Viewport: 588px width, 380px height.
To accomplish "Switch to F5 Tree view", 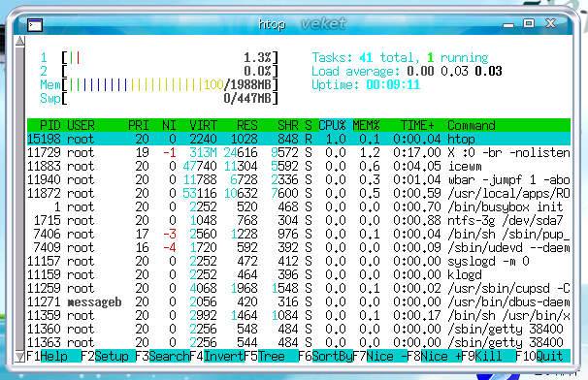I will pos(271,356).
